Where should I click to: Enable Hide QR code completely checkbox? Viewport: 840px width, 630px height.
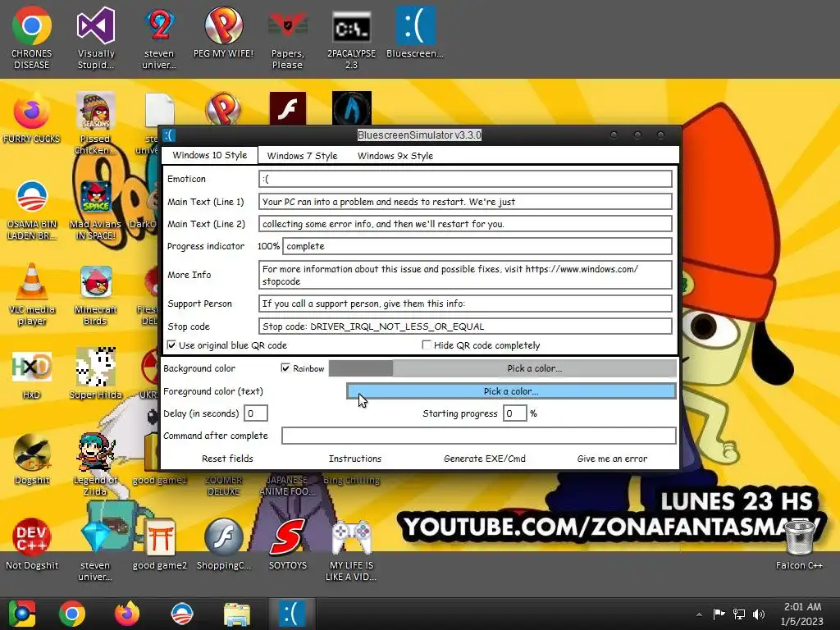(x=427, y=345)
